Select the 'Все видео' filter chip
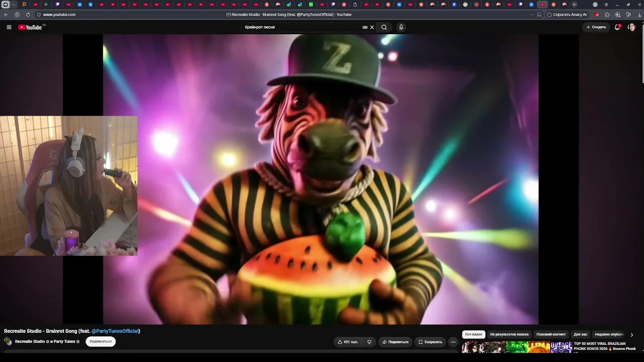The image size is (644, 362). click(x=473, y=334)
